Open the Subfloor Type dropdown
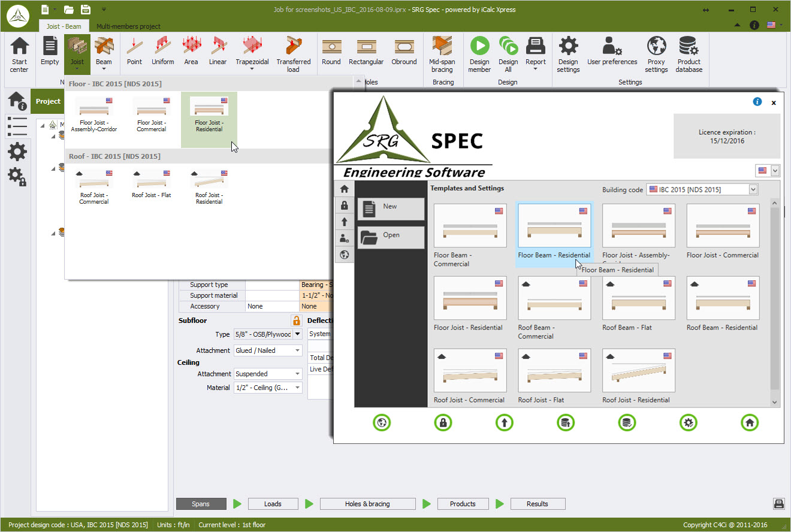The height and width of the screenshot is (532, 791). pos(268,334)
